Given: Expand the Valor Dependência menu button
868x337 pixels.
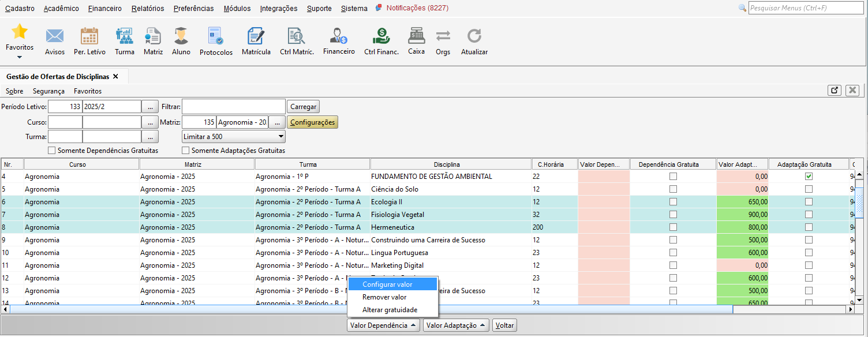Looking at the screenshot, I should pyautogui.click(x=384, y=325).
